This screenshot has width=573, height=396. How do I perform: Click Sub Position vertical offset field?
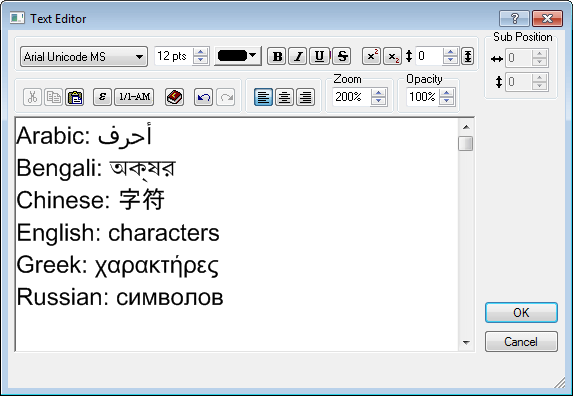[x=519, y=81]
